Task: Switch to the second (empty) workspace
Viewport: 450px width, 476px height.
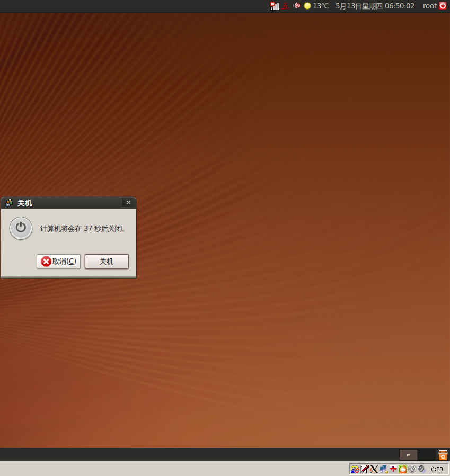Action: [x=426, y=455]
